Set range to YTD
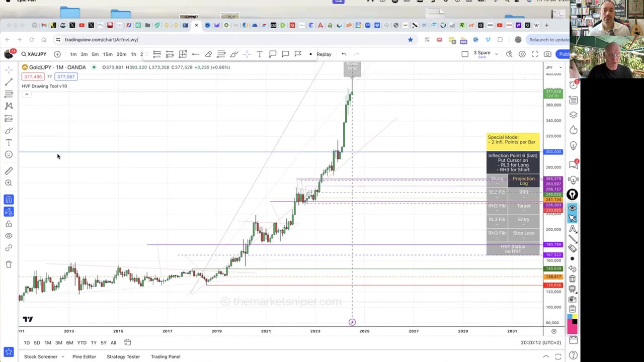This screenshot has height=362, width=644. click(82, 343)
